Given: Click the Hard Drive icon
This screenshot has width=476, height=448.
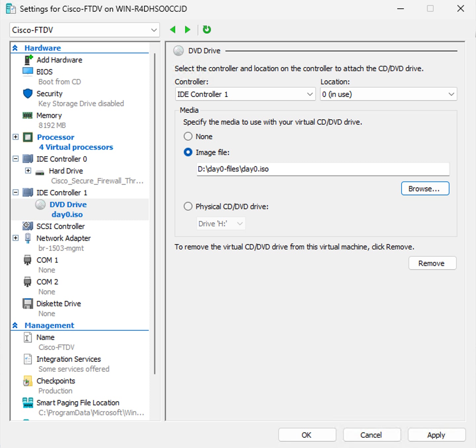Looking at the screenshot, I should pos(40,172).
